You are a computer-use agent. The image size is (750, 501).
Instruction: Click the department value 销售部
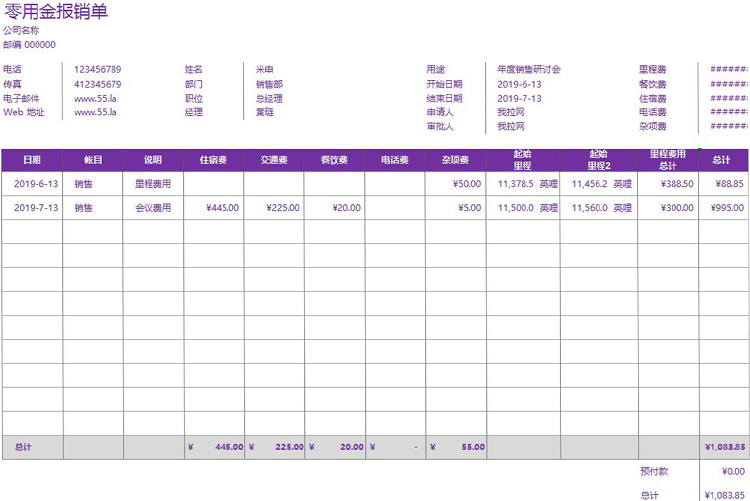coord(269,84)
